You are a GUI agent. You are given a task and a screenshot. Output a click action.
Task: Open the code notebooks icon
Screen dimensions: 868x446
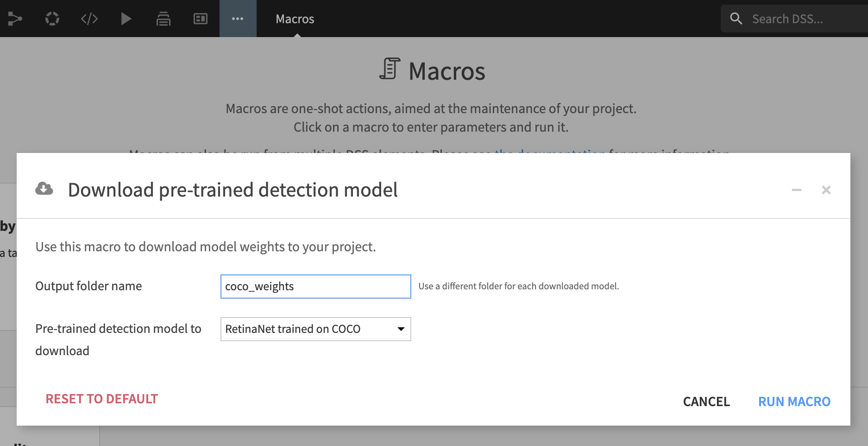(x=89, y=19)
